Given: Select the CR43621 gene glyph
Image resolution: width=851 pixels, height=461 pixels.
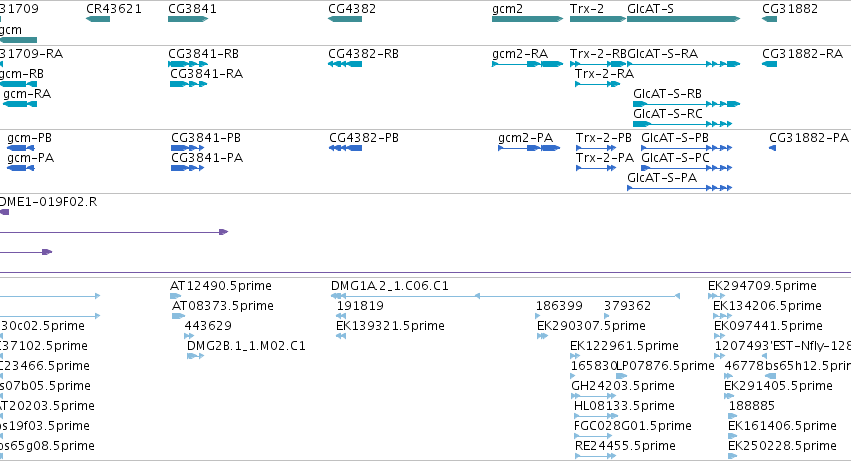Looking at the screenshot, I should (98, 19).
